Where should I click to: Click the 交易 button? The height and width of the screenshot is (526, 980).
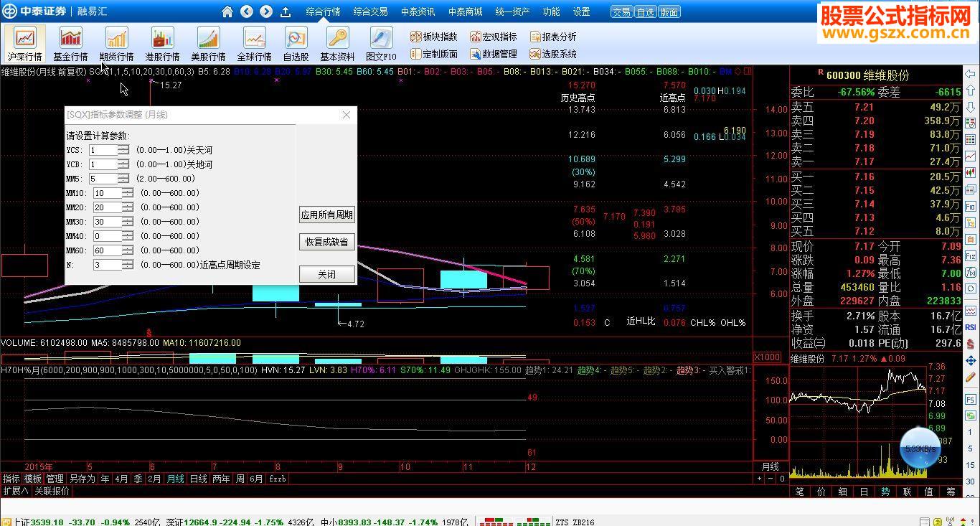coord(622,12)
